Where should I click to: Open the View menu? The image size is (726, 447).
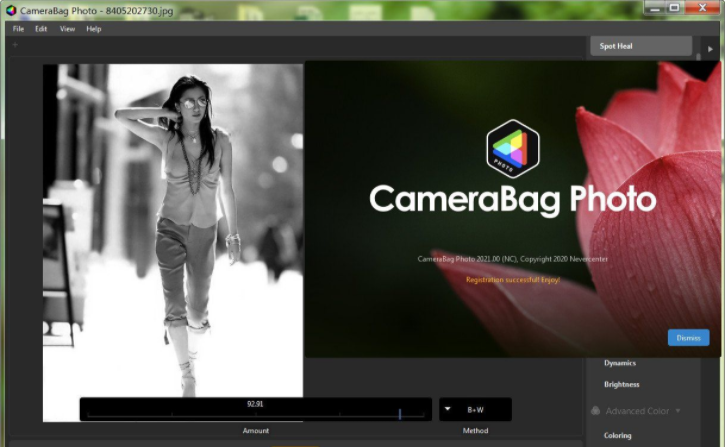(x=67, y=29)
